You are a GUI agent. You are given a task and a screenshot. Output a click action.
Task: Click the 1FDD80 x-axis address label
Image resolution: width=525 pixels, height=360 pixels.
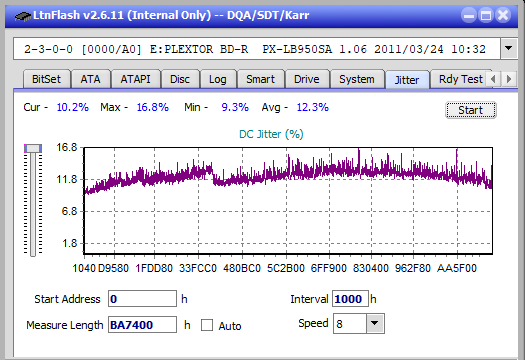[154, 268]
